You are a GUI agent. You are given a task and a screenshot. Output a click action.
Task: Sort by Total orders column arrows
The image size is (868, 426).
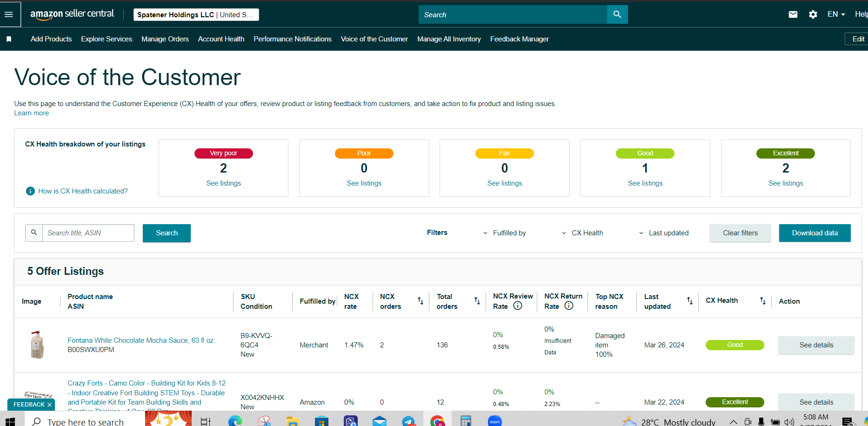(x=477, y=301)
